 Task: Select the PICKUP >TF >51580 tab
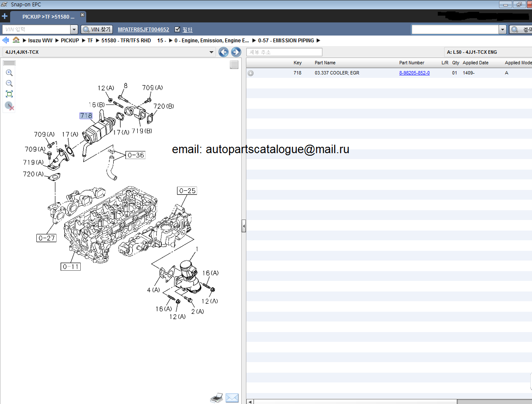pos(48,17)
